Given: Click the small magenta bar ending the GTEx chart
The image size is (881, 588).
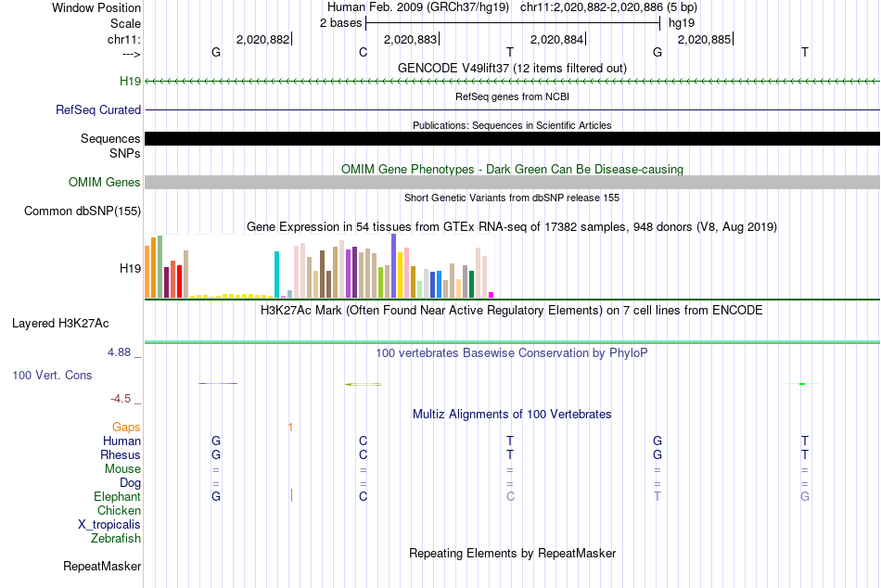Looking at the screenshot, I should click(x=492, y=295).
